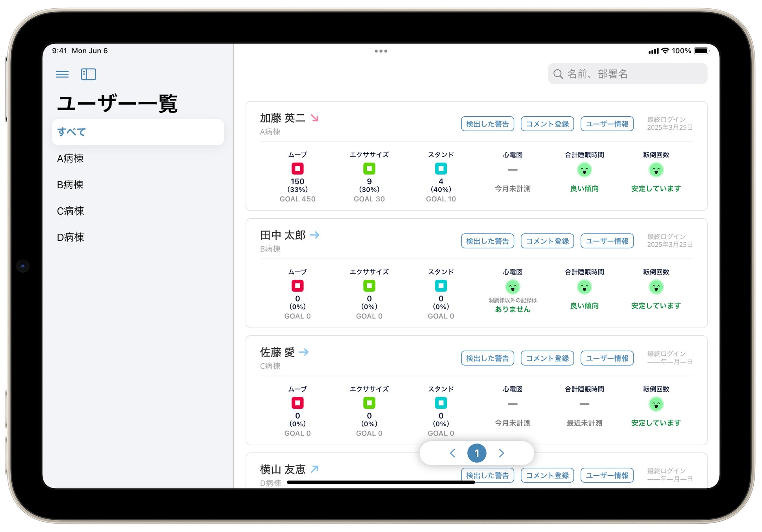Viewport: 762px width, 532px height.
Task: Open コメント登録 for 田中 太郎
Action: coord(547,241)
